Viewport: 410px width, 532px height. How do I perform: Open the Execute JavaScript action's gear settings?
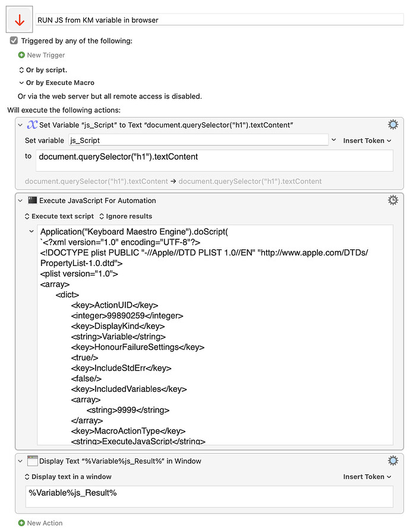tap(393, 200)
